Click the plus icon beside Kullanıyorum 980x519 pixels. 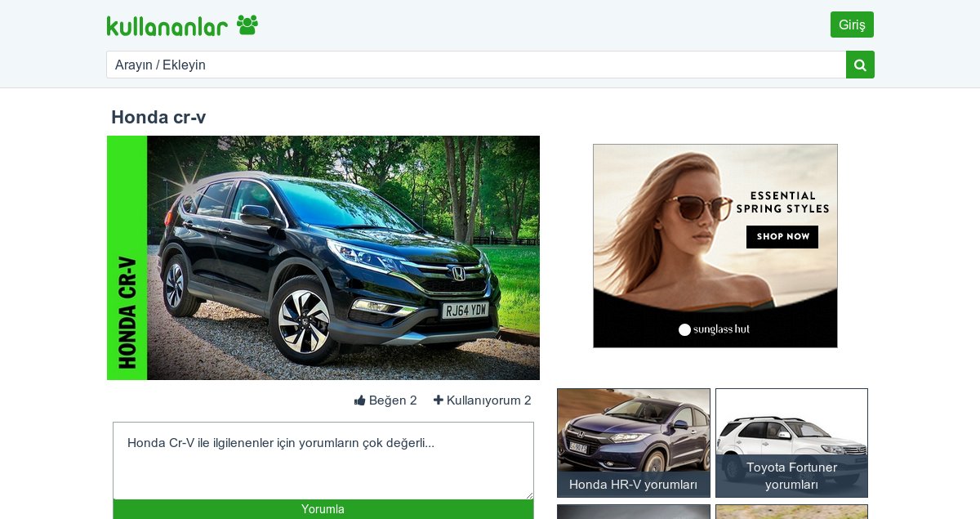439,400
